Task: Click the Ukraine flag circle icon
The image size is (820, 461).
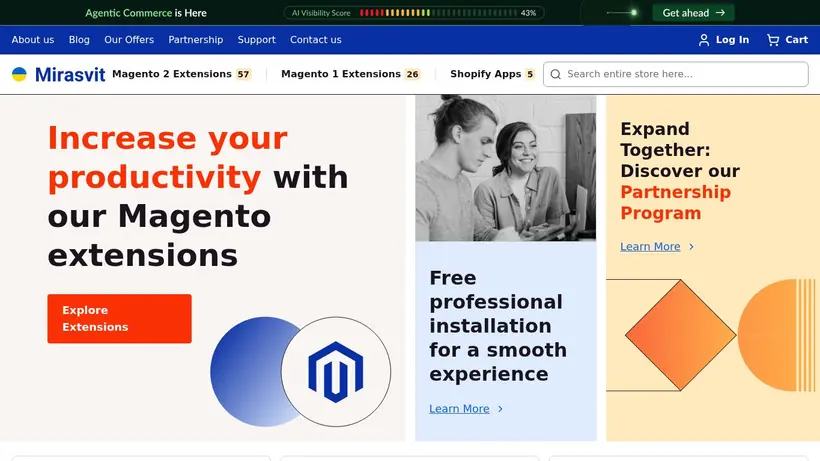Action: click(19, 74)
